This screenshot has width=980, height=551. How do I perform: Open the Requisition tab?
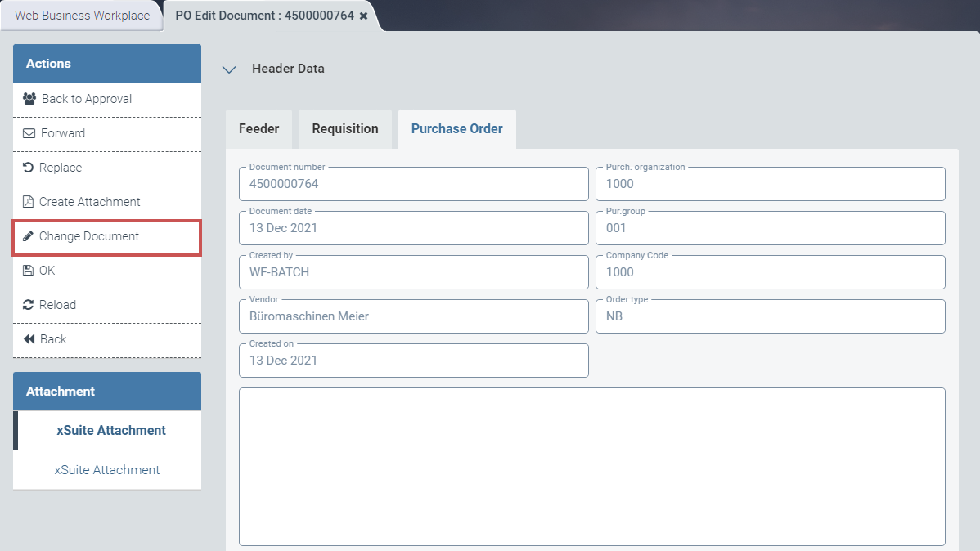coord(345,129)
